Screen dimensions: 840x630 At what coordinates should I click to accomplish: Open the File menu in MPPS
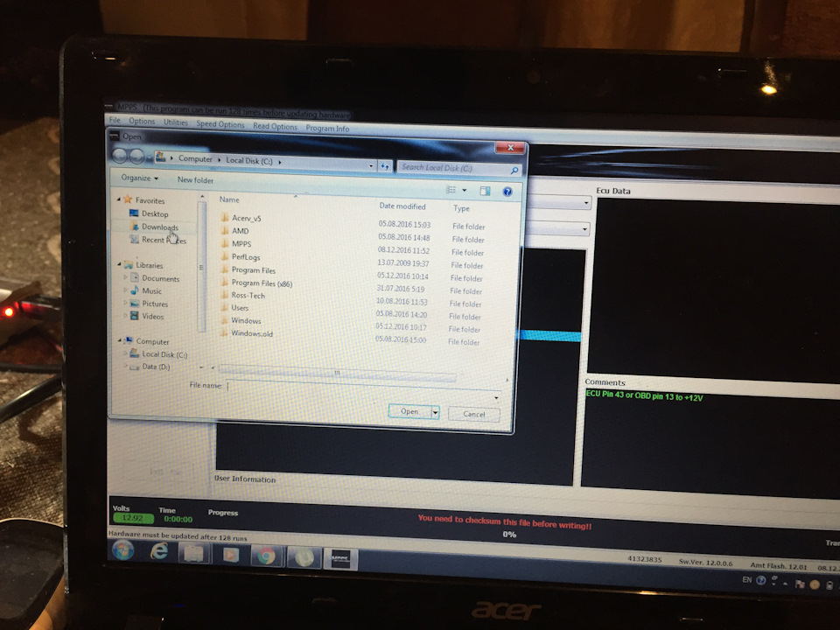(115, 120)
